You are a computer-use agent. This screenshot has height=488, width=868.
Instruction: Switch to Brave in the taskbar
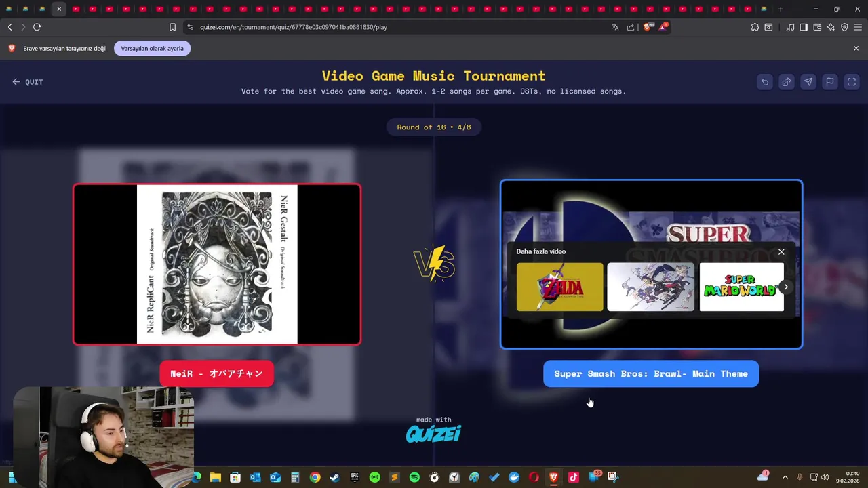click(x=553, y=477)
